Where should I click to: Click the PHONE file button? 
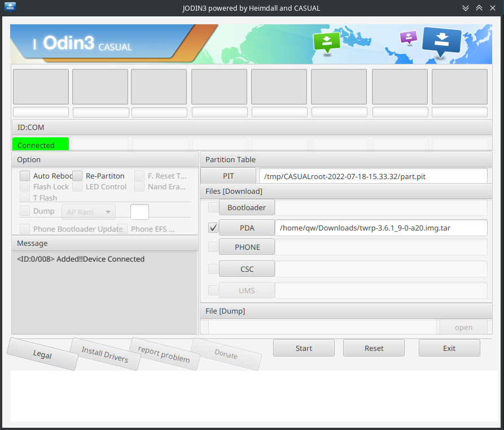[247, 247]
